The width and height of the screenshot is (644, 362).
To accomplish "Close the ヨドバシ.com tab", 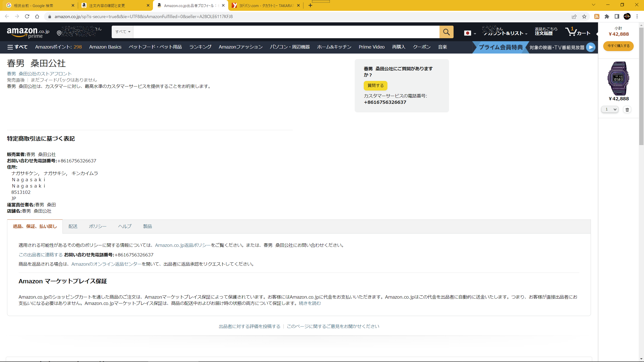I will click(298, 5).
